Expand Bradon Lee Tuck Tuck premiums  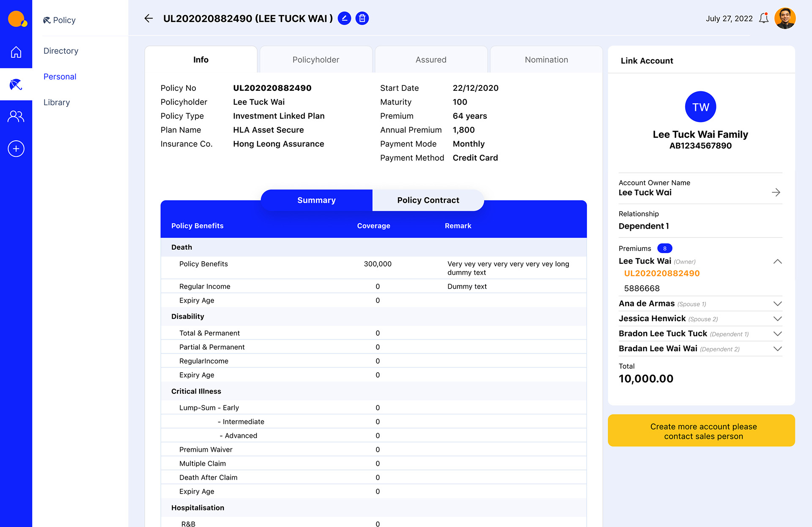point(777,334)
